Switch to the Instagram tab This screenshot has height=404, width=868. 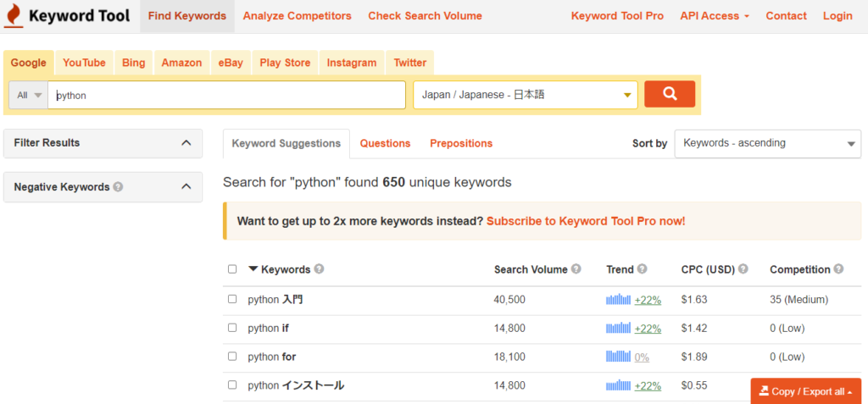352,63
